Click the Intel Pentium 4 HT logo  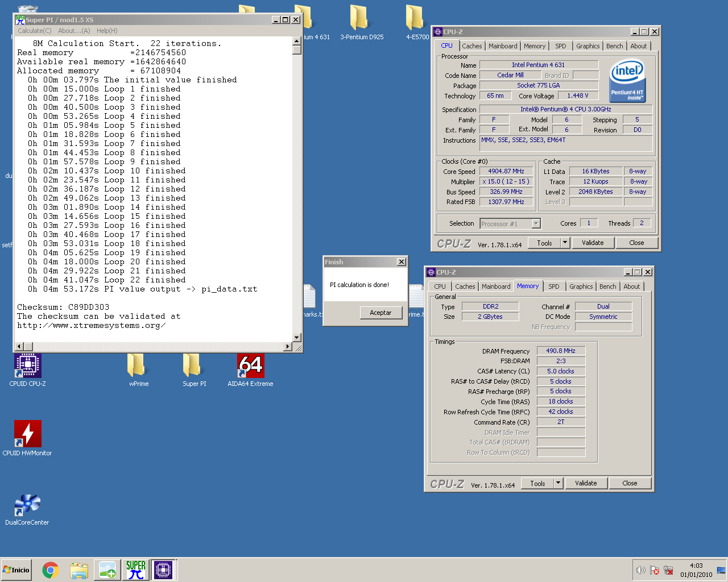[627, 81]
